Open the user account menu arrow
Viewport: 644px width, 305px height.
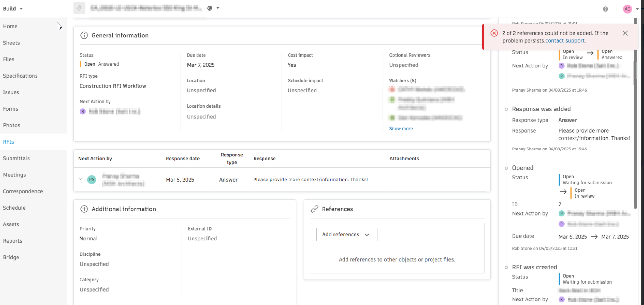[637, 9]
